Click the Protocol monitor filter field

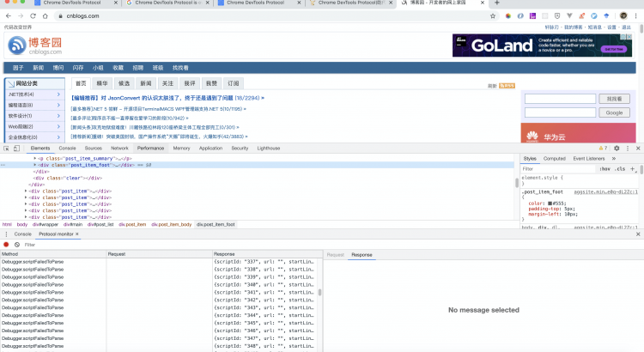(52, 245)
